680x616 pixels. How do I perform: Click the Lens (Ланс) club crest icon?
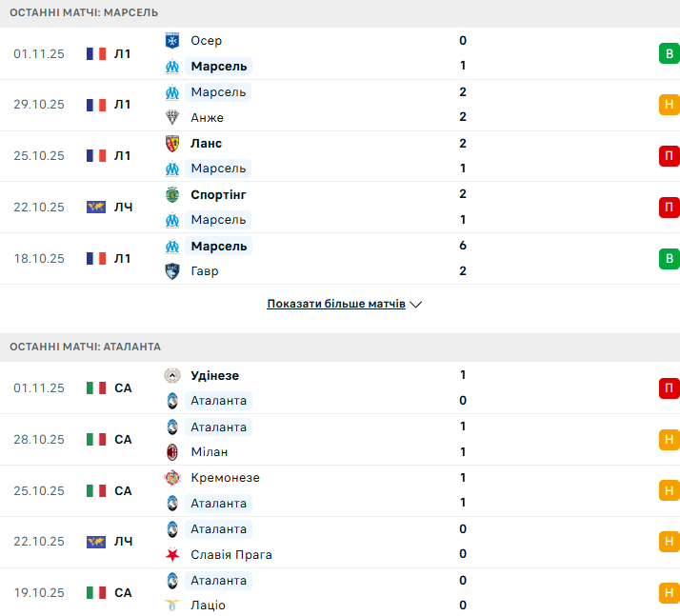coord(172,143)
